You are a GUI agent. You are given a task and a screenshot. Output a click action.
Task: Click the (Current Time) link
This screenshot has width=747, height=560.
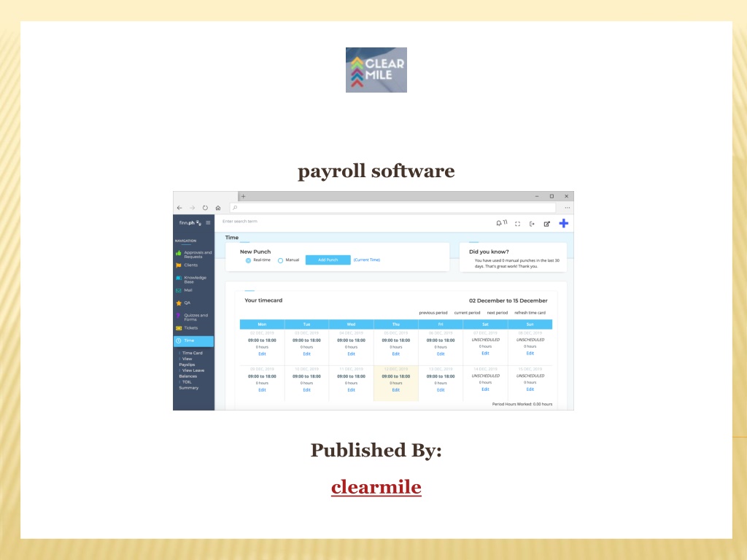[367, 260]
